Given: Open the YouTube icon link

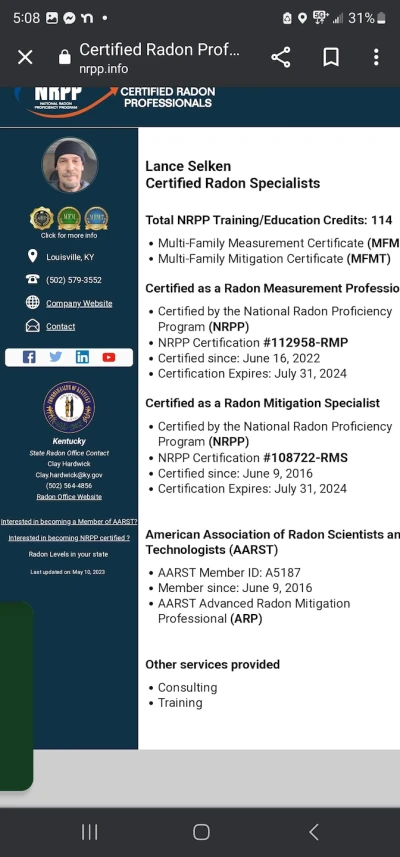Looking at the screenshot, I should click(109, 357).
